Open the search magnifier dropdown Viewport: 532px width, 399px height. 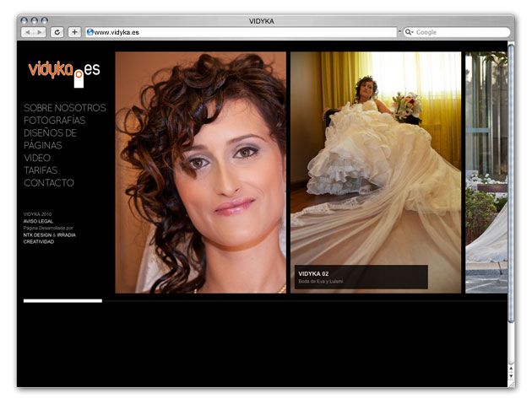tap(409, 32)
